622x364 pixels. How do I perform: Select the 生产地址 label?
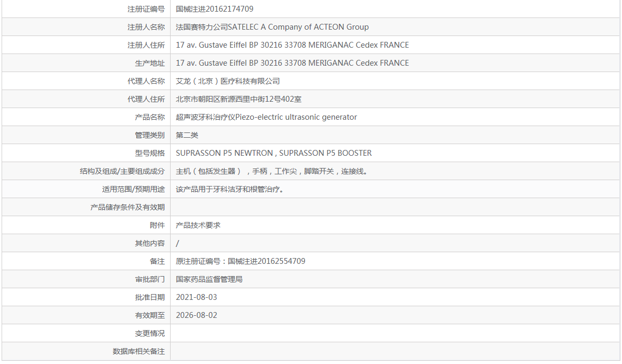(x=150, y=63)
